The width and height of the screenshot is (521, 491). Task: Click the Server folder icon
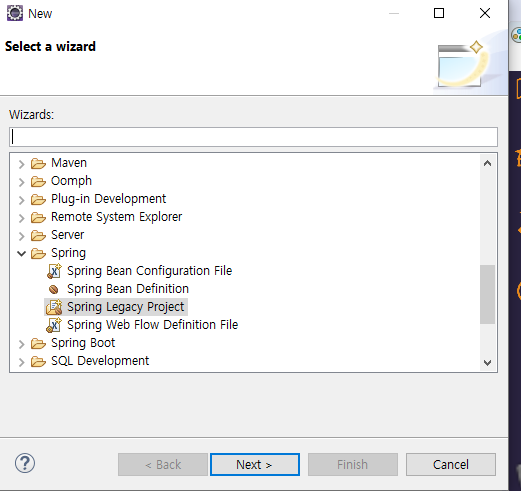[x=38, y=235]
